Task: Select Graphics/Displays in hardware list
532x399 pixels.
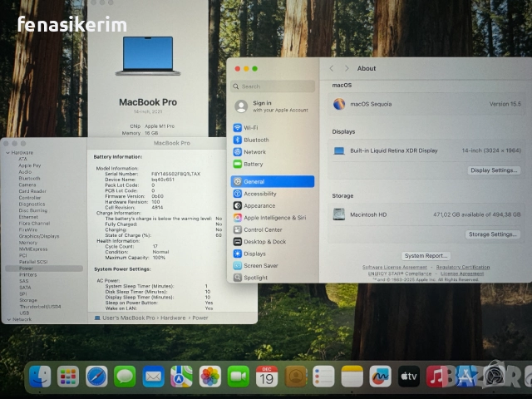Action: coord(39,236)
